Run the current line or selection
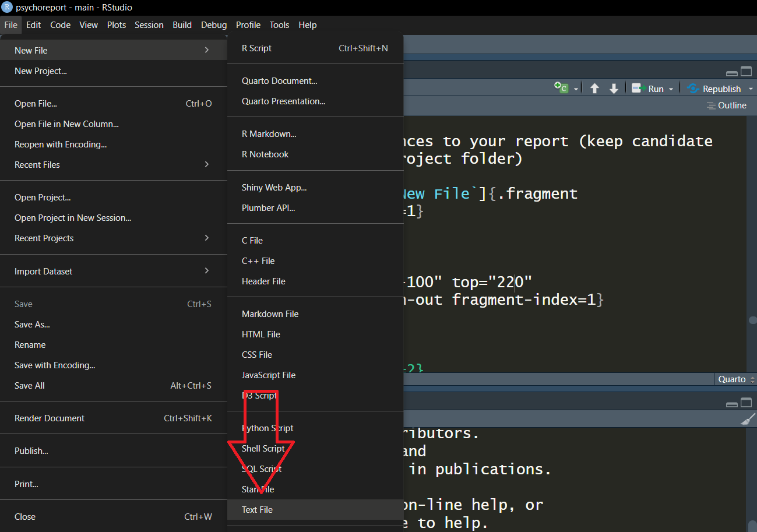 [649, 89]
